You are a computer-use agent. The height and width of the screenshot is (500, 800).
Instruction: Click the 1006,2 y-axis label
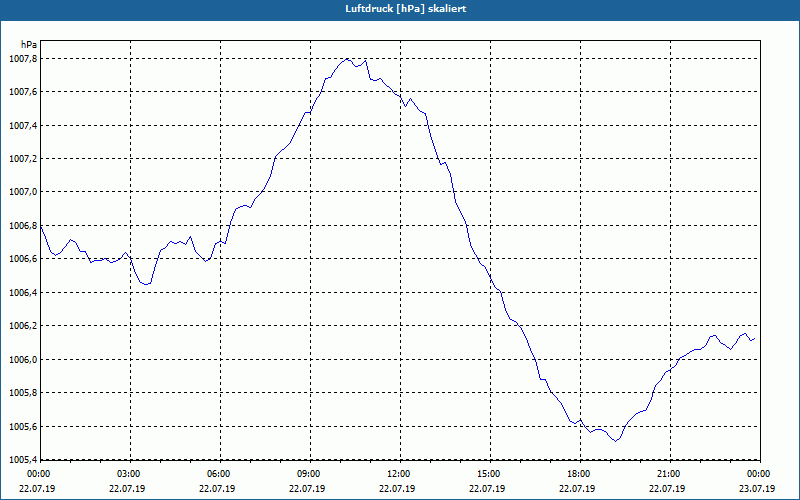pyautogui.click(x=23, y=326)
